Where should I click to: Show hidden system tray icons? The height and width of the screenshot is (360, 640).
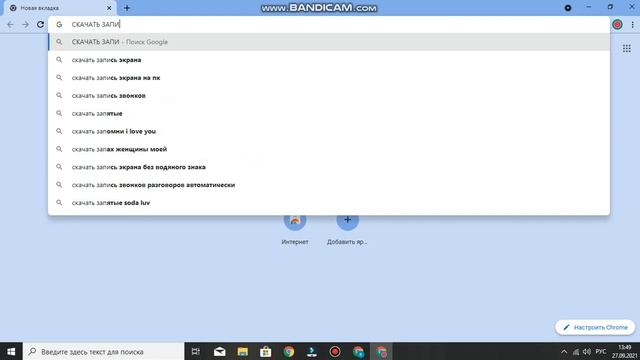point(564,351)
